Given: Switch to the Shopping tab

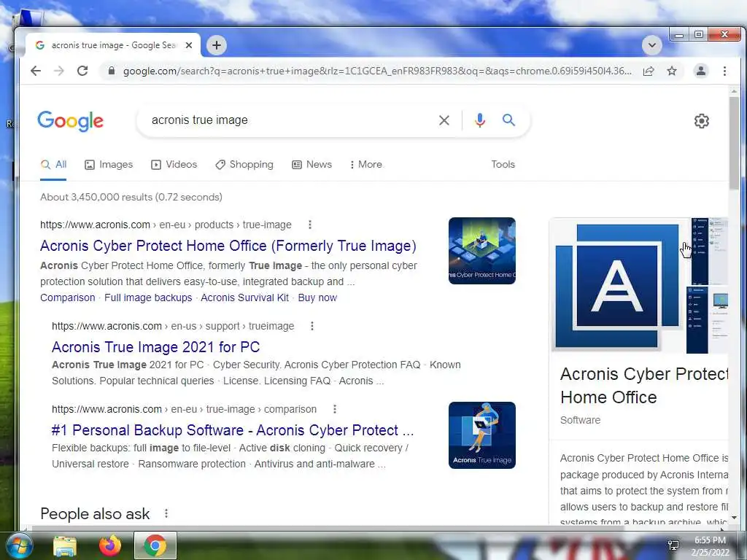Looking at the screenshot, I should coord(244,165).
